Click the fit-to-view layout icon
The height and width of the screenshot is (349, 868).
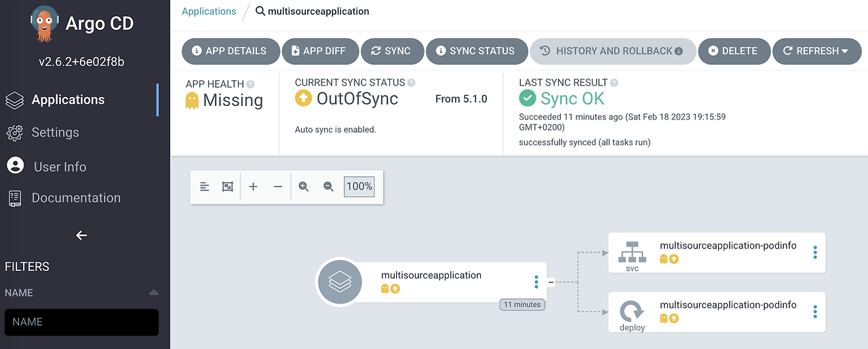[228, 186]
